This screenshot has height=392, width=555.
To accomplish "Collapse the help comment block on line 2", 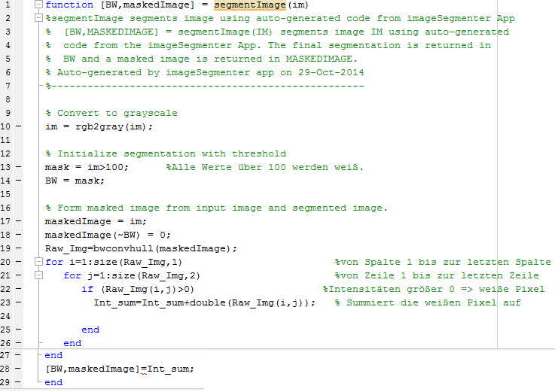I will coord(39,19).
